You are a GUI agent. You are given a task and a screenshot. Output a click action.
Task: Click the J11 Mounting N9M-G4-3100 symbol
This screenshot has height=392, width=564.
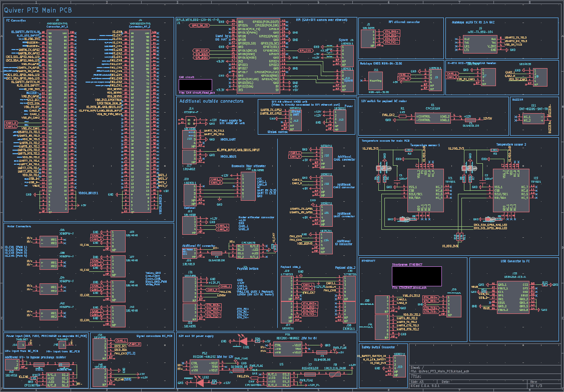coord(375,81)
